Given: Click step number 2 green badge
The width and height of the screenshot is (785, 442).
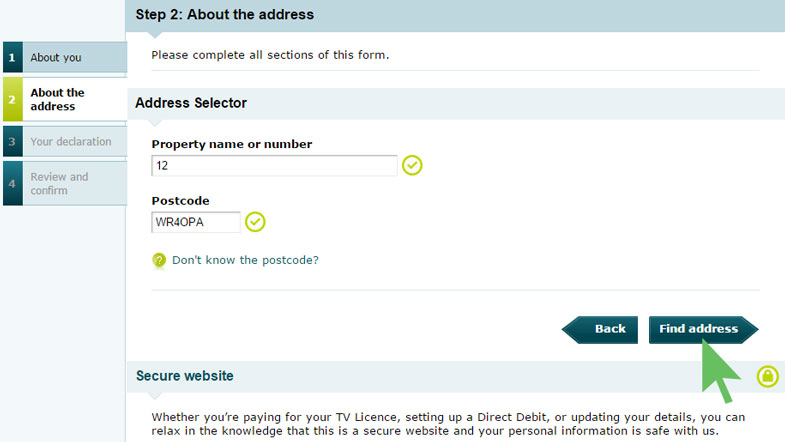Looking at the screenshot, I should click(x=13, y=99).
